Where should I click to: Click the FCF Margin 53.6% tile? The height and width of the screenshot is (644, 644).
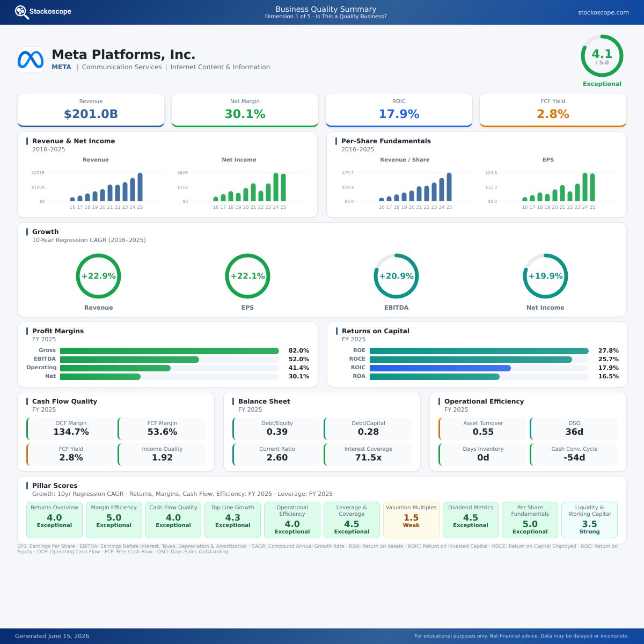162,429
